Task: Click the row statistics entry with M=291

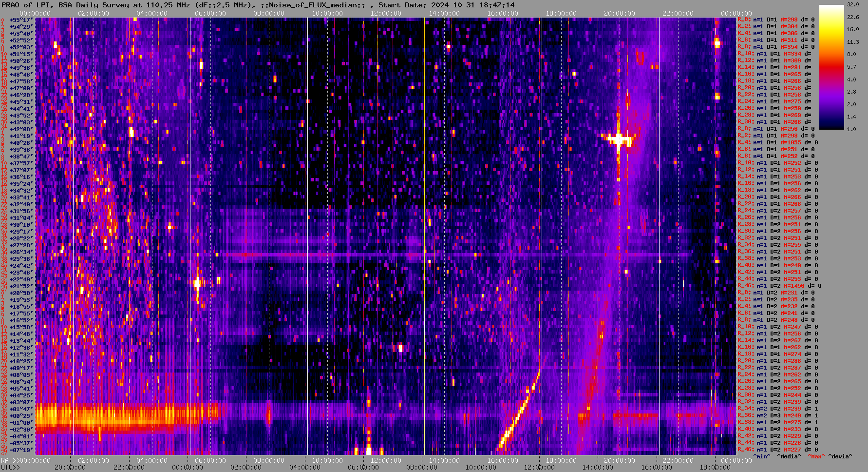Action: tap(774, 67)
